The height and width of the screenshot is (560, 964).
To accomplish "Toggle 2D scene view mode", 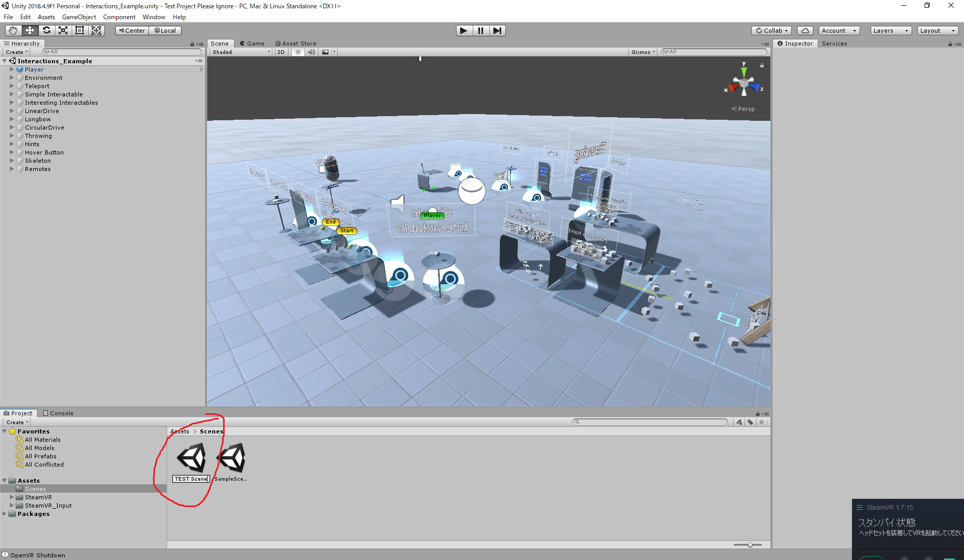I will point(281,52).
